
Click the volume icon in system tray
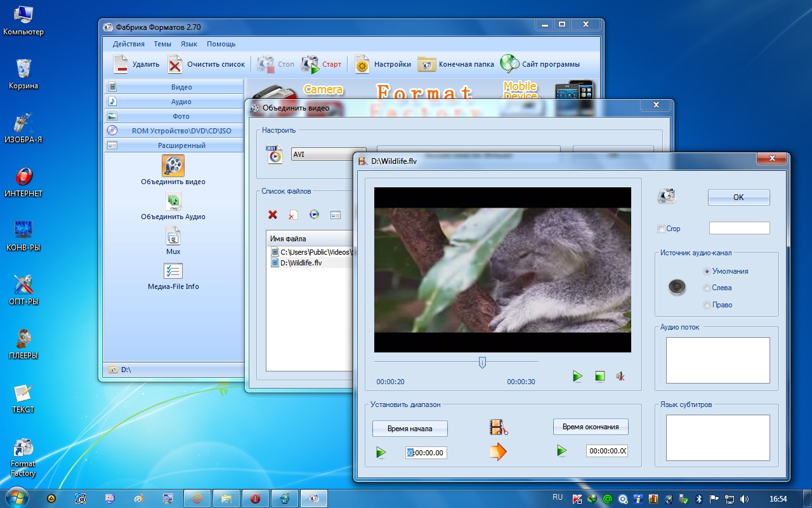[x=744, y=499]
